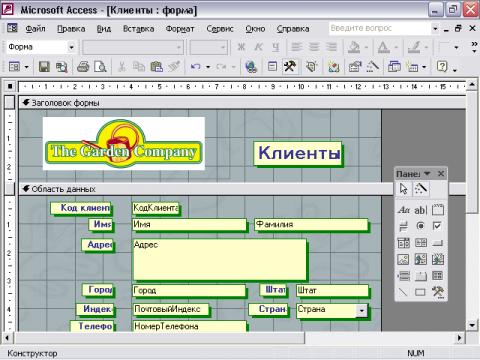Select the Option Button tool in toolbox
Screen dimensions: 480x360
point(420,226)
